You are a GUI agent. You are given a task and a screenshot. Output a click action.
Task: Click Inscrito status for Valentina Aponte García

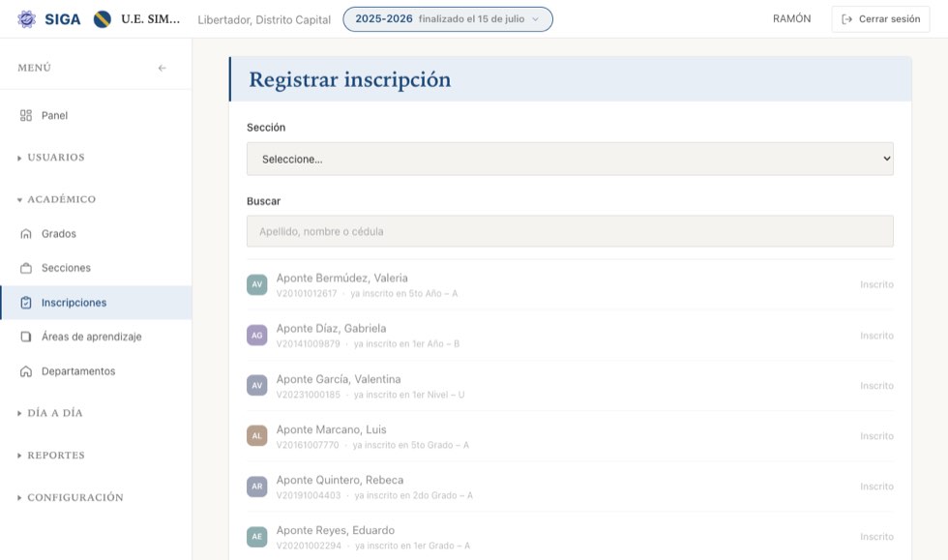click(x=876, y=385)
